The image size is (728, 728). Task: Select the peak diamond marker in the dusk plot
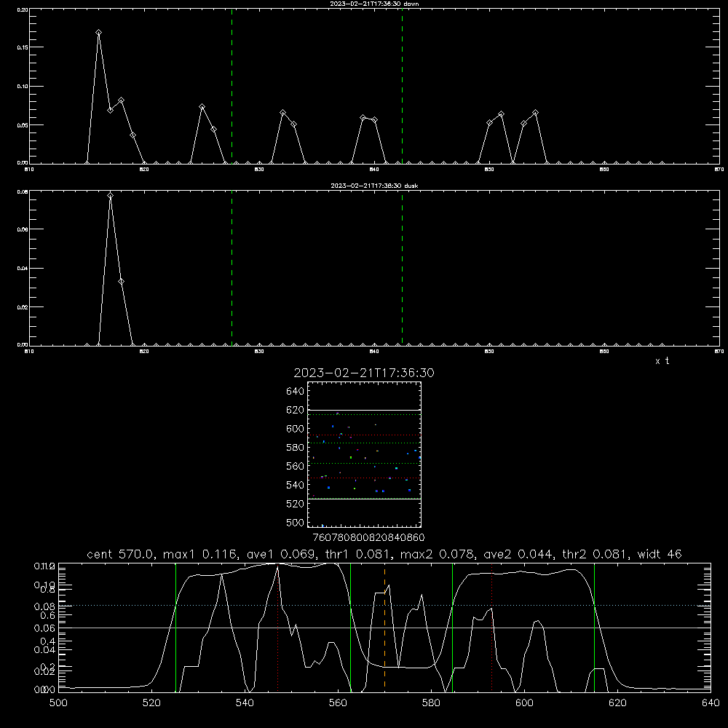point(110,195)
